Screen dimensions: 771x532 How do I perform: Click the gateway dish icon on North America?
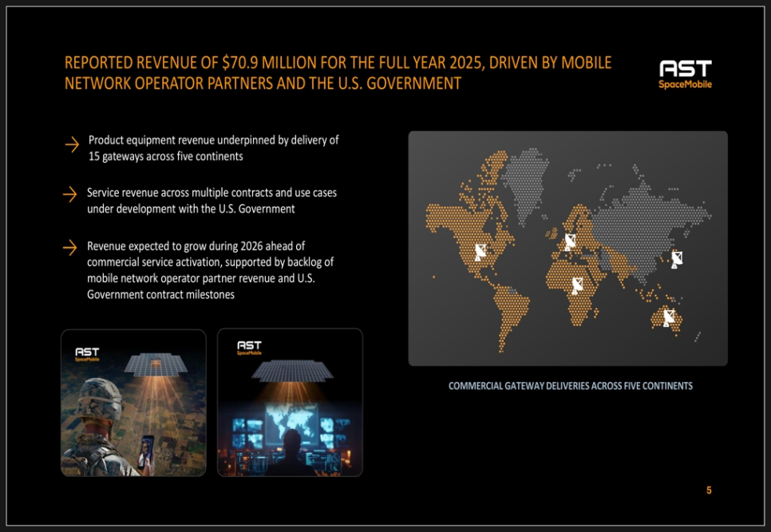click(480, 253)
